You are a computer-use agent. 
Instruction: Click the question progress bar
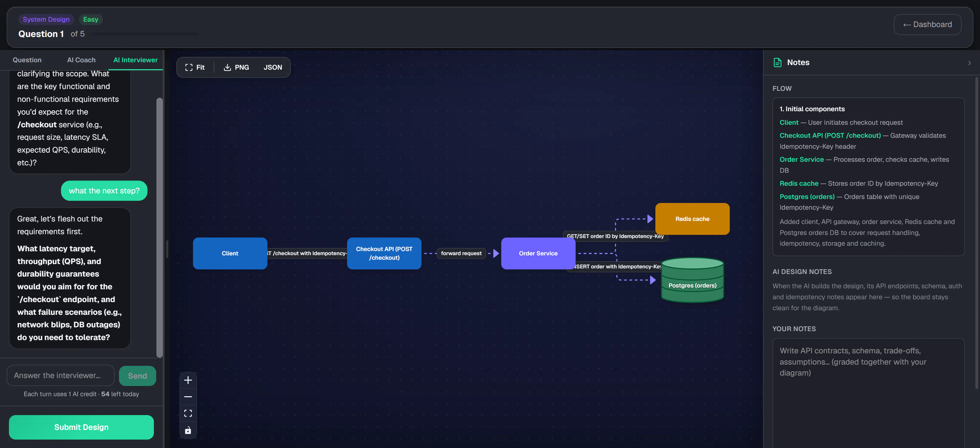[145, 34]
